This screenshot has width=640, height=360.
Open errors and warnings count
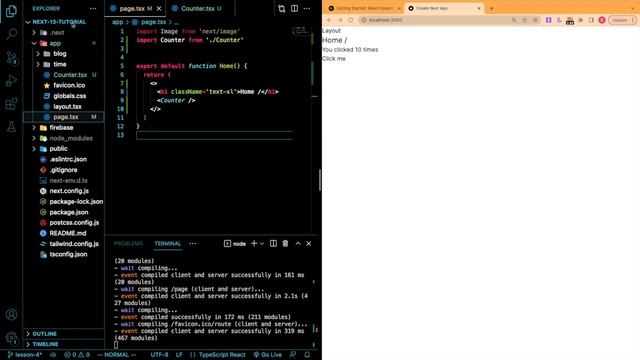click(x=77, y=355)
